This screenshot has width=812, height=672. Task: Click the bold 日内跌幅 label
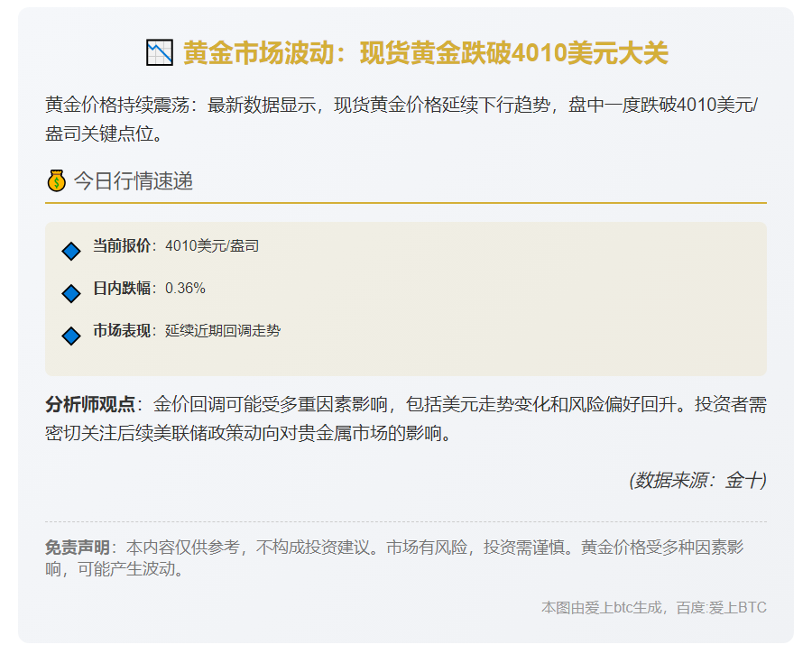pyautogui.click(x=122, y=288)
